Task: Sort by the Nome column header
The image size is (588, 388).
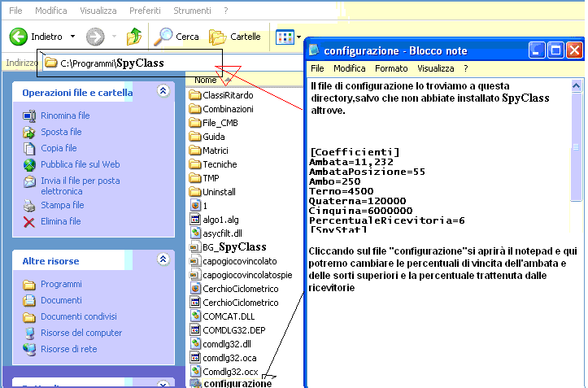Action: [x=206, y=80]
